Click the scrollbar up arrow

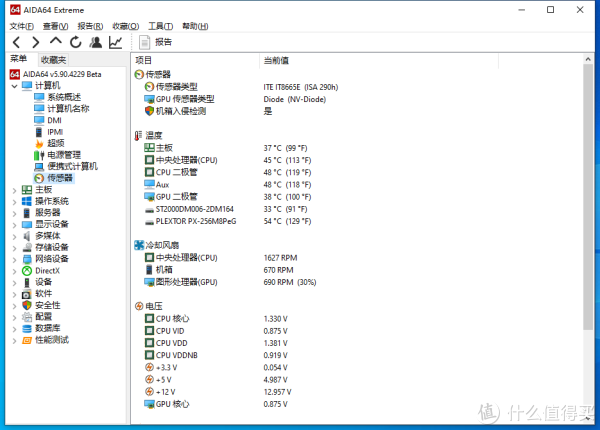point(588,59)
